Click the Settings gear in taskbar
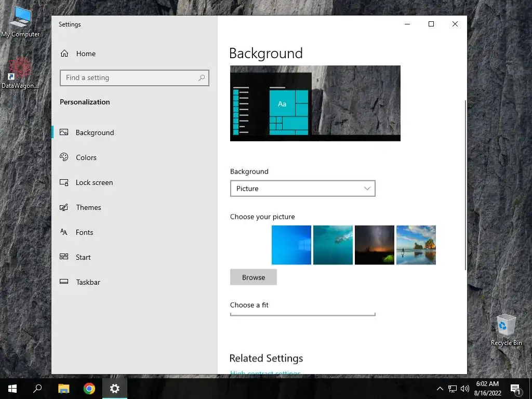 [x=115, y=389]
